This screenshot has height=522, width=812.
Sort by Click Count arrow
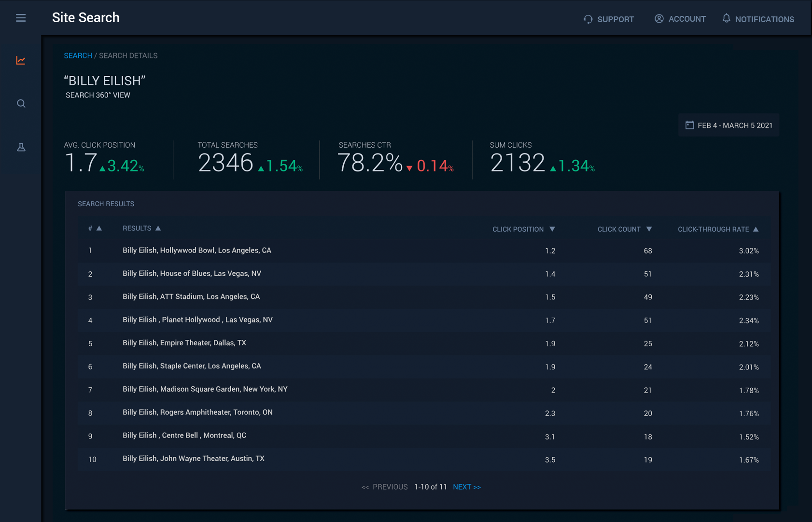[649, 229]
